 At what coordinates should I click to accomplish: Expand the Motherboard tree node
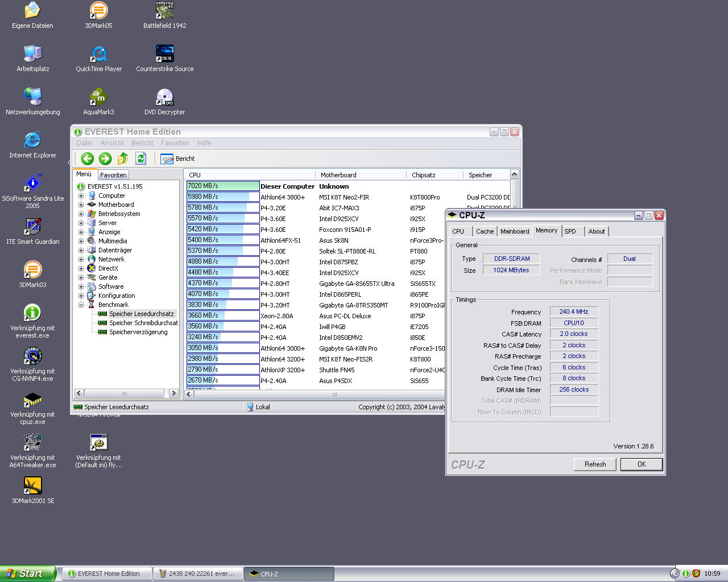[81, 205]
